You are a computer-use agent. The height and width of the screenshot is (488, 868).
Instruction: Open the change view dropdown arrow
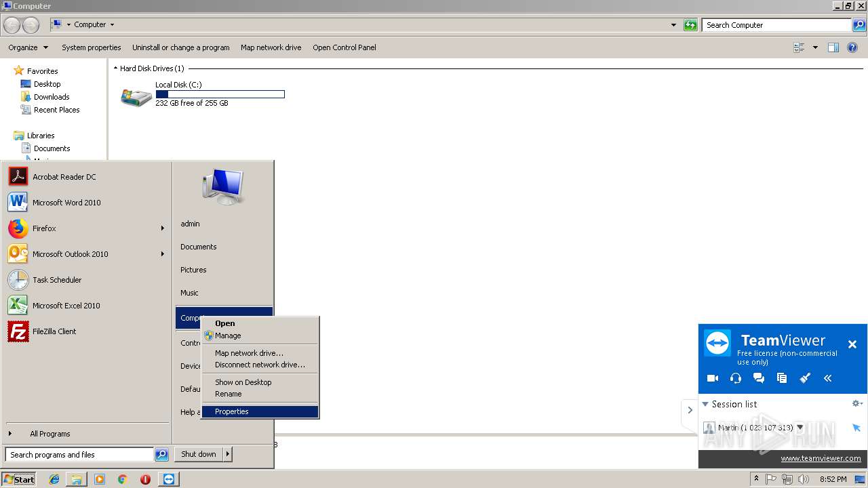point(815,47)
